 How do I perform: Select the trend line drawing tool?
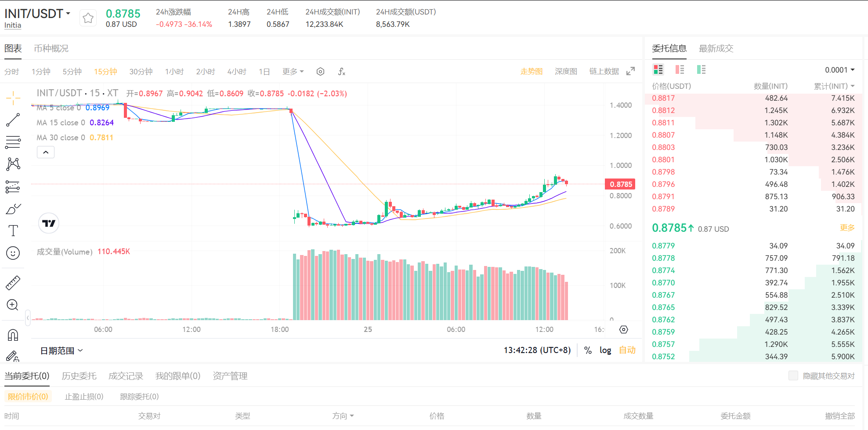13,120
